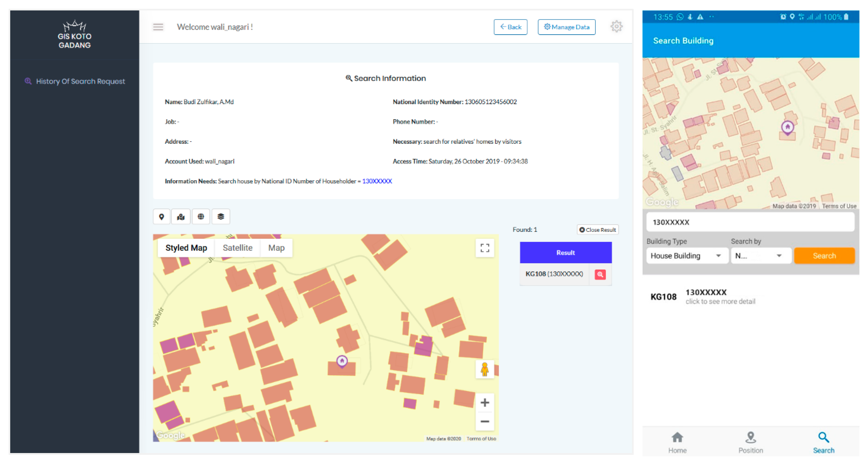Open the settings gear in top header

(x=616, y=26)
